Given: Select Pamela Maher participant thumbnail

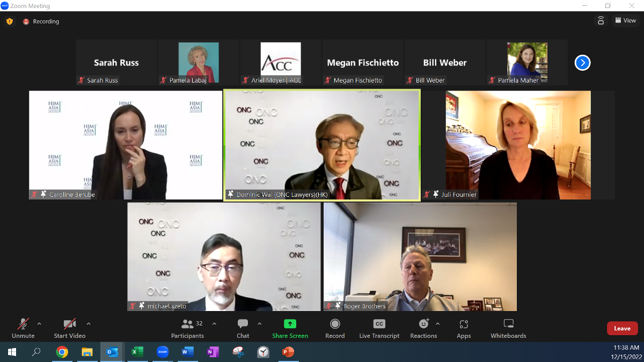Looking at the screenshot, I should click(x=527, y=63).
